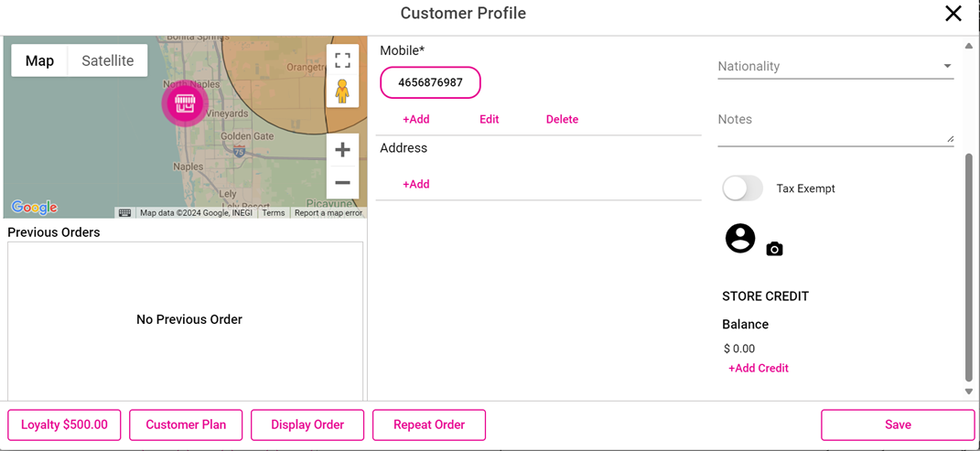Zoom in on the map

[342, 150]
